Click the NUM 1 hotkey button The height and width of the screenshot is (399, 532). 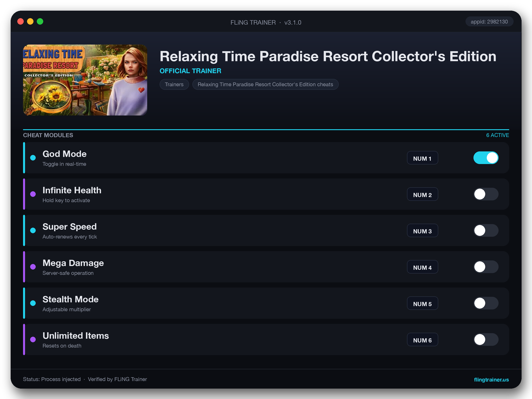pyautogui.click(x=422, y=158)
